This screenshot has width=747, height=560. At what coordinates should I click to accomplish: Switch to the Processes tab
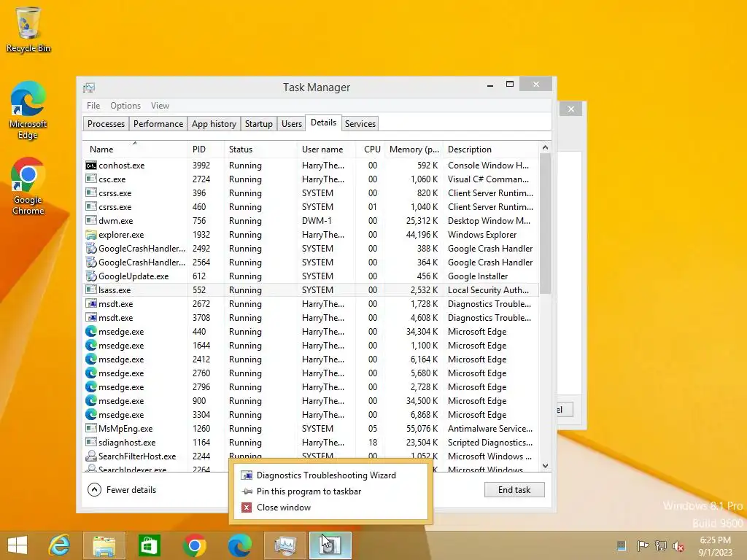tap(106, 124)
